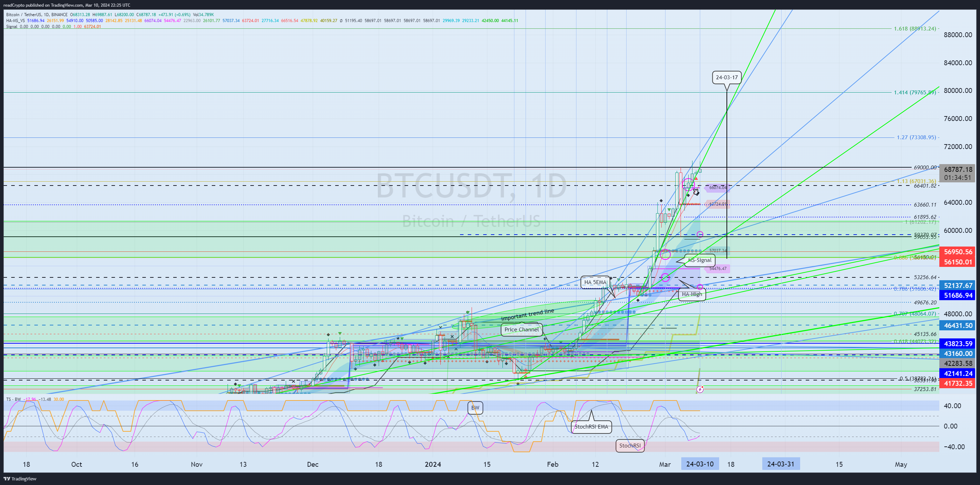The height and width of the screenshot is (485, 980).
Task: Click the 63660.11 dotted line label
Action: (925, 205)
